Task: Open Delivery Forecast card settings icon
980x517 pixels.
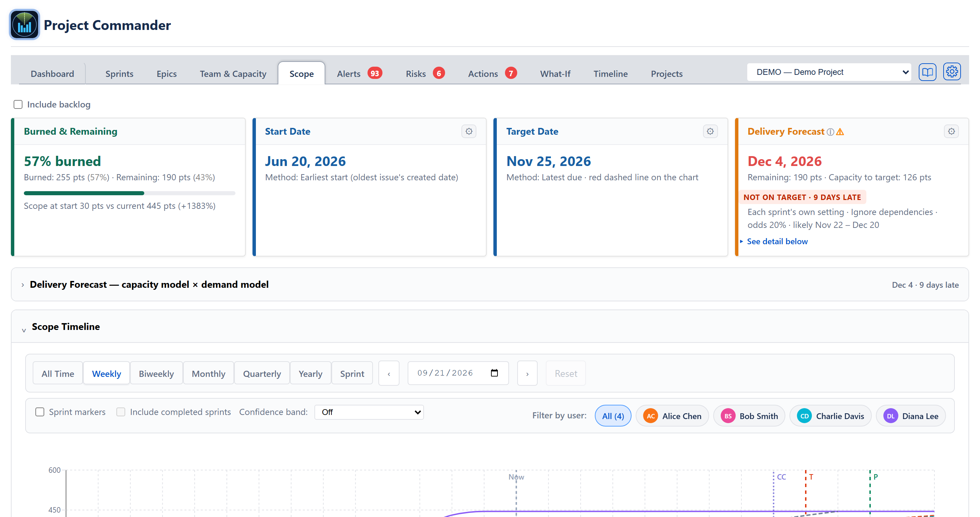Action: coord(951,132)
